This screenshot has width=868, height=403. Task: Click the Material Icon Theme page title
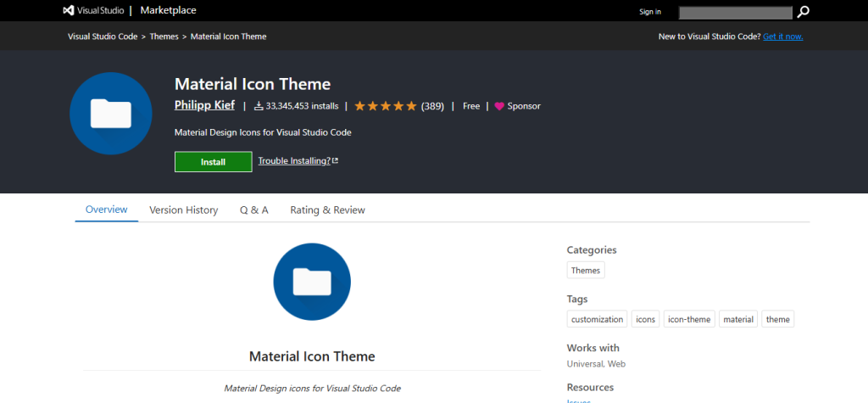pos(253,84)
